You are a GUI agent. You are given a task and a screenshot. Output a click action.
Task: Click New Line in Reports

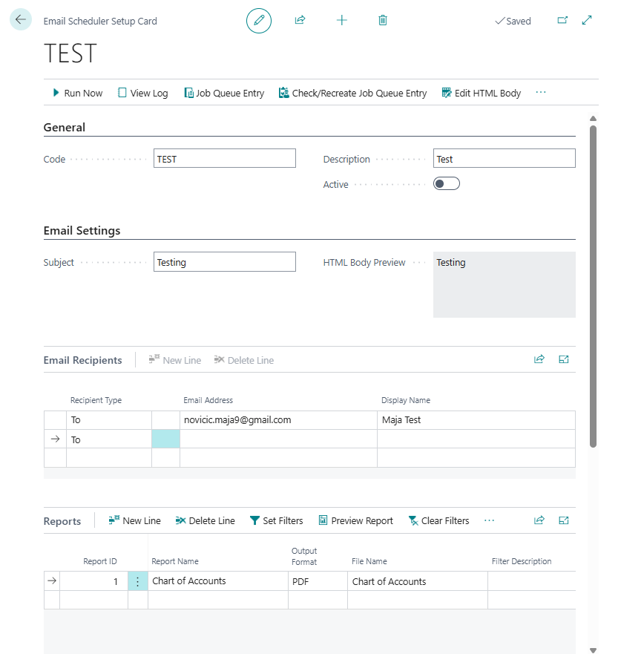click(134, 520)
